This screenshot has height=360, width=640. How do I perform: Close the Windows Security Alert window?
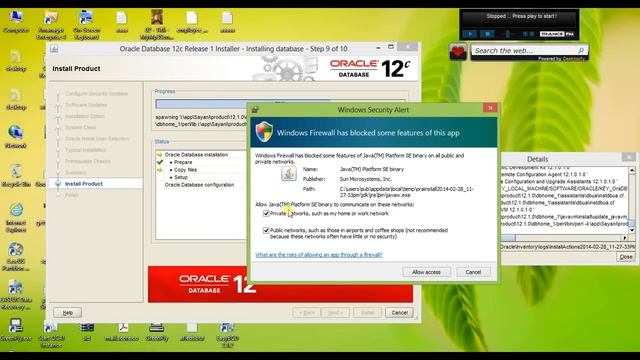click(490, 108)
